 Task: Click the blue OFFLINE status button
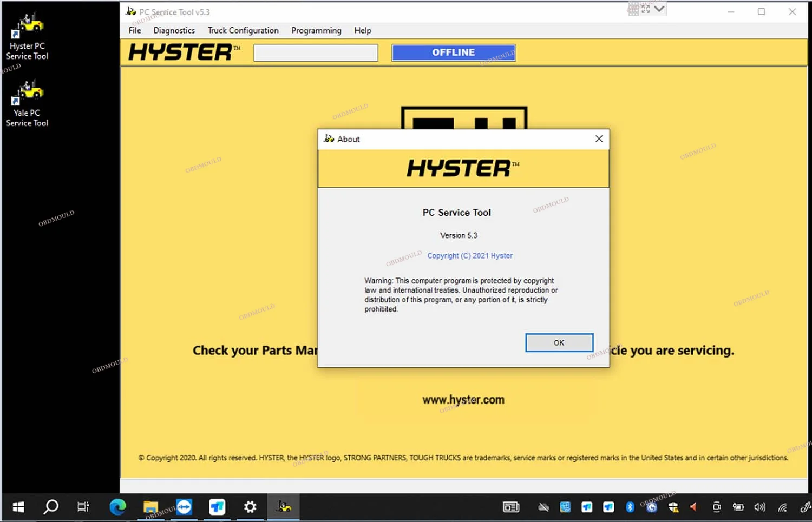tap(454, 52)
